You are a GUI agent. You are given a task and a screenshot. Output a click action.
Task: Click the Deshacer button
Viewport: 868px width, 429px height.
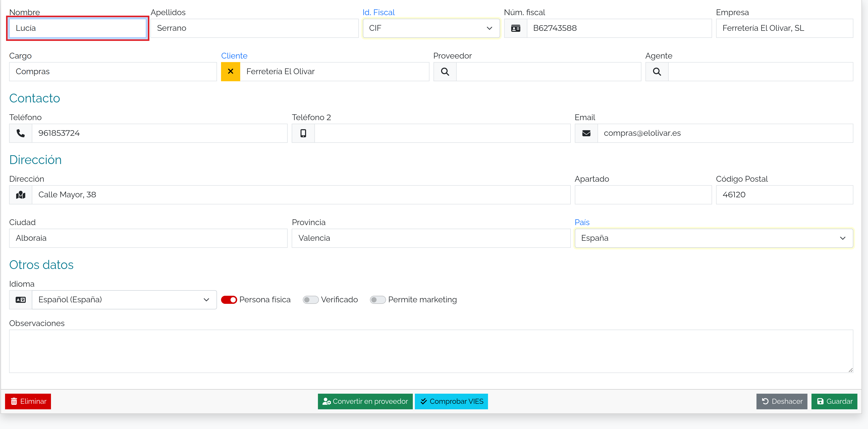pyautogui.click(x=781, y=401)
